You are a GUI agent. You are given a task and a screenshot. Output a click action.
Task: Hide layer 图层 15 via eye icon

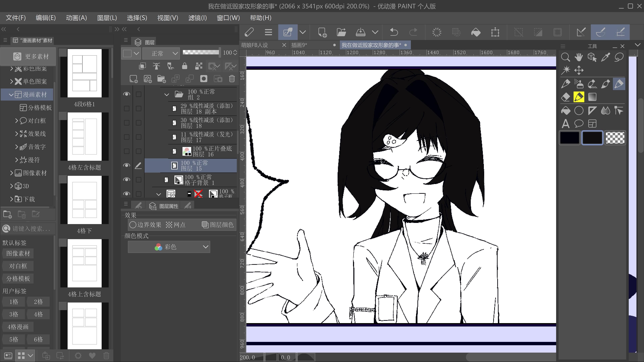pyautogui.click(x=126, y=165)
